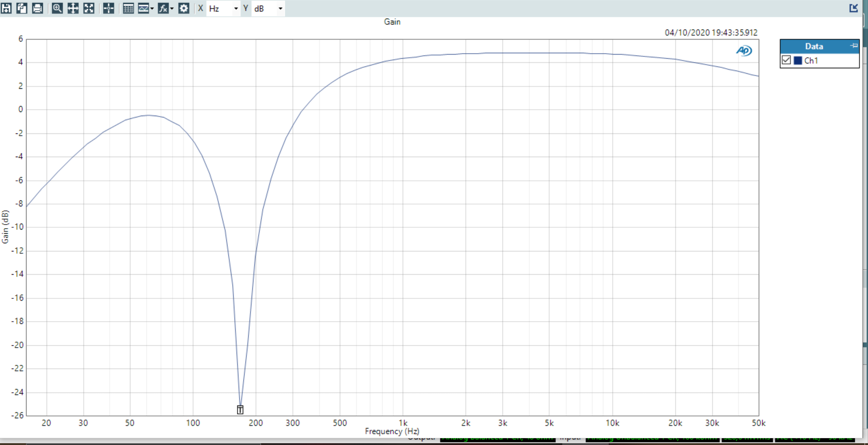
Task: Select the pan graph tool
Action: point(73,8)
